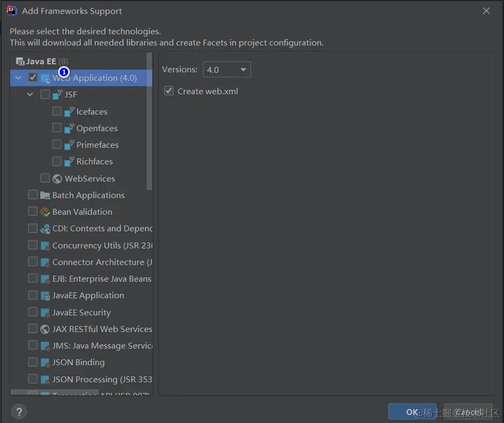Image resolution: width=504 pixels, height=423 pixels.
Task: Check the Concurrency Utils checkbox
Action: point(33,245)
